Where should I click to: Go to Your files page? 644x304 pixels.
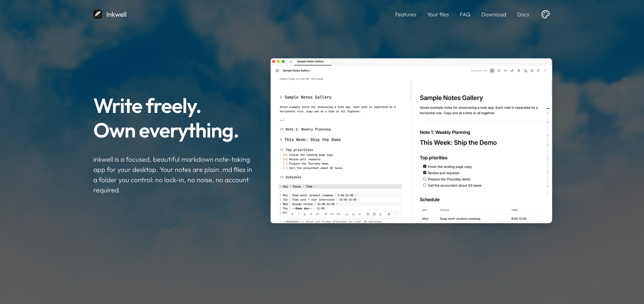(x=438, y=15)
